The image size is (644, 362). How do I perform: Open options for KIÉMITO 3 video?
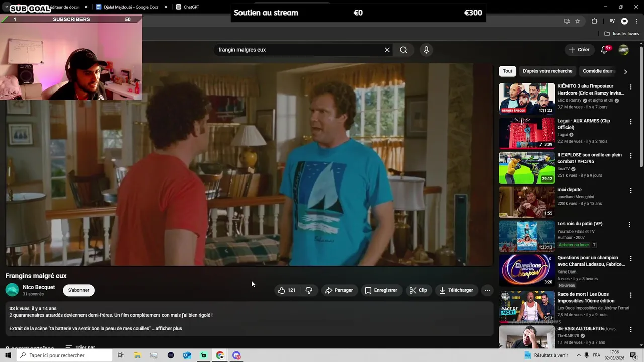point(630,87)
